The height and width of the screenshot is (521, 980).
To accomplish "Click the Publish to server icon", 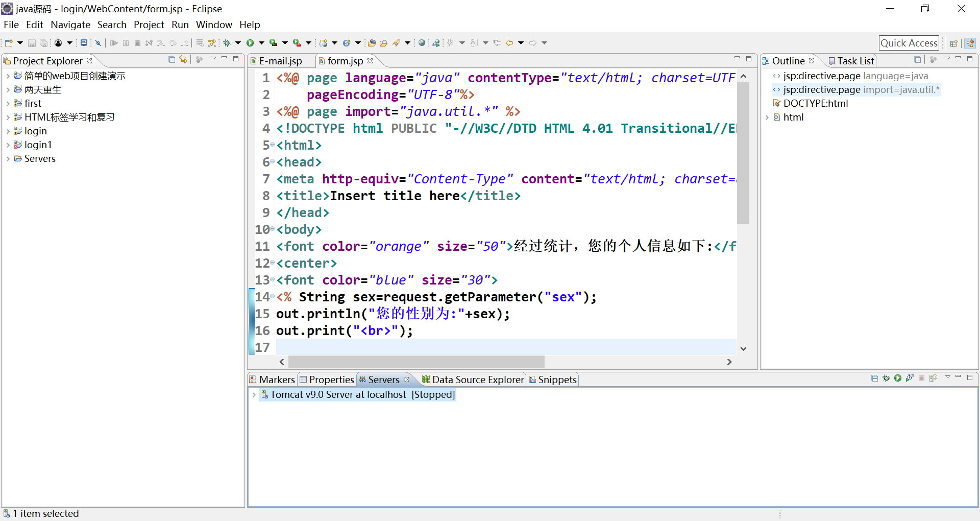I will 933,378.
